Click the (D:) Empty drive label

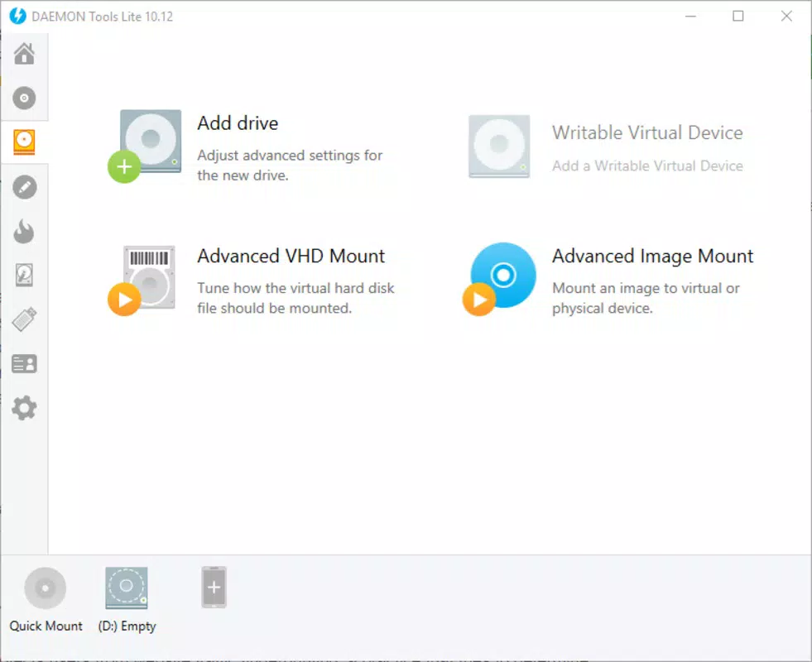click(127, 626)
